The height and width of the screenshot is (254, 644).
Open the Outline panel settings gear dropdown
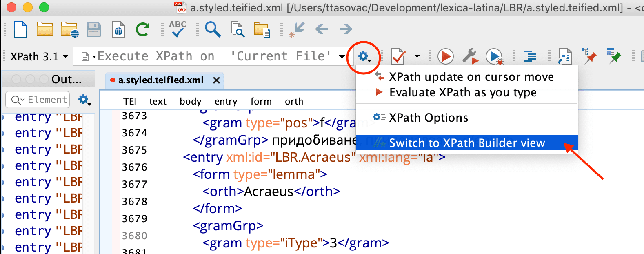[84, 100]
